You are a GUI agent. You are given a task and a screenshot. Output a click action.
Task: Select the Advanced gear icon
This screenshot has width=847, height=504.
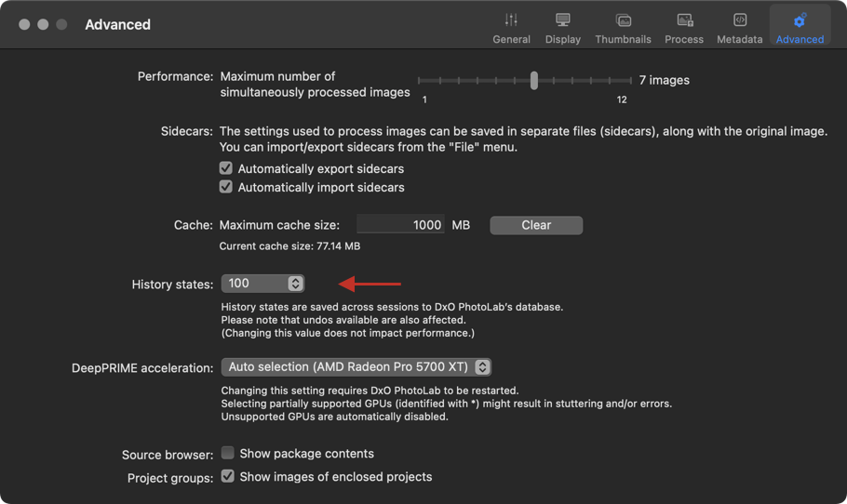(x=800, y=20)
